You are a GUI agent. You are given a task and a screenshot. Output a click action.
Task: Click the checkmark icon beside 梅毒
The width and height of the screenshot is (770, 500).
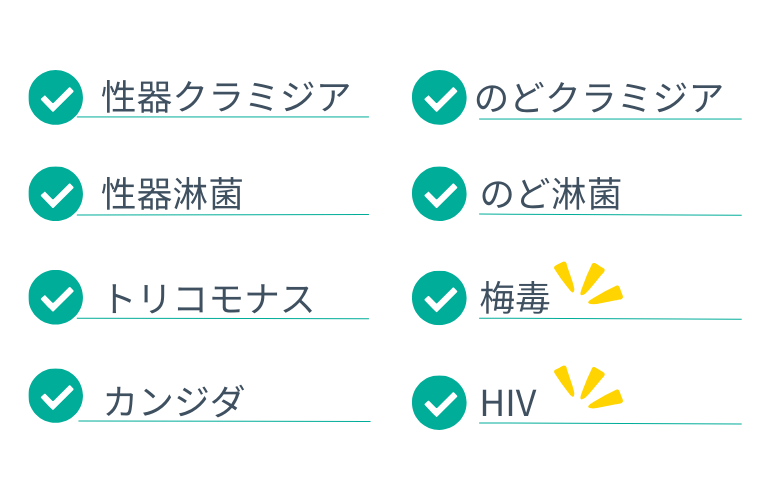point(439,298)
